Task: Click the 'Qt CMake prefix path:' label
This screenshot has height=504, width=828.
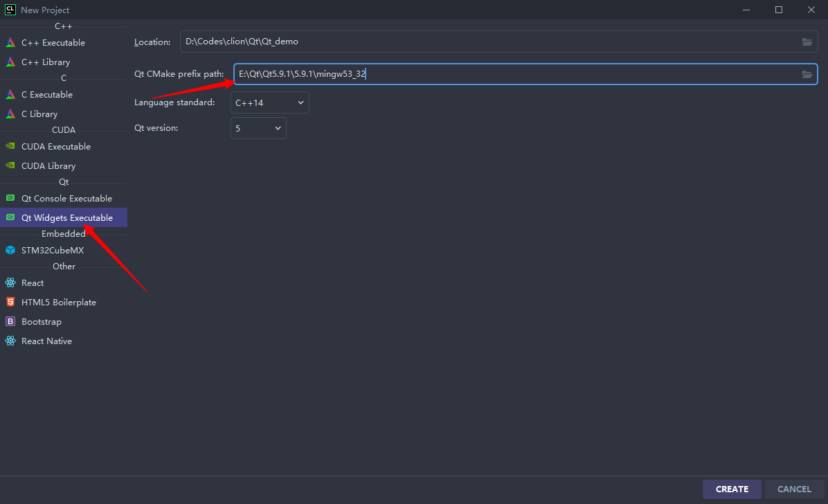Action: point(179,74)
